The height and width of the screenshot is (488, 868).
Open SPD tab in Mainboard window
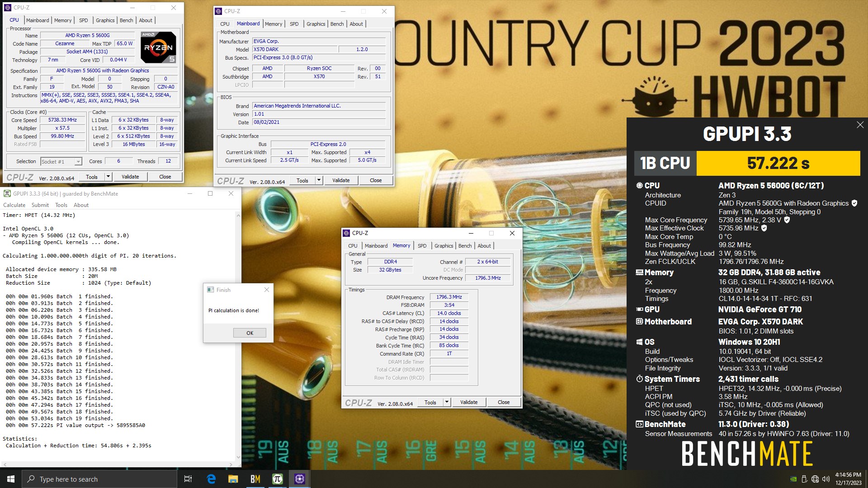point(294,24)
